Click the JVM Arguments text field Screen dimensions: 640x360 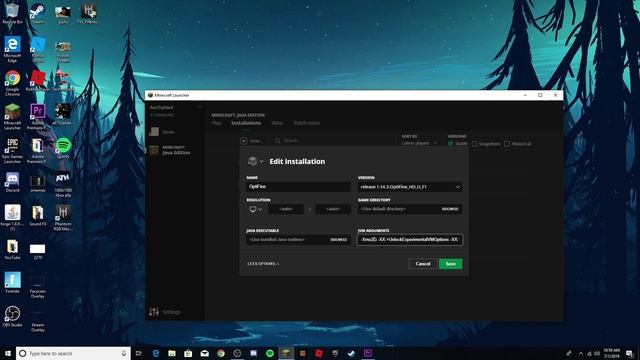click(x=410, y=240)
